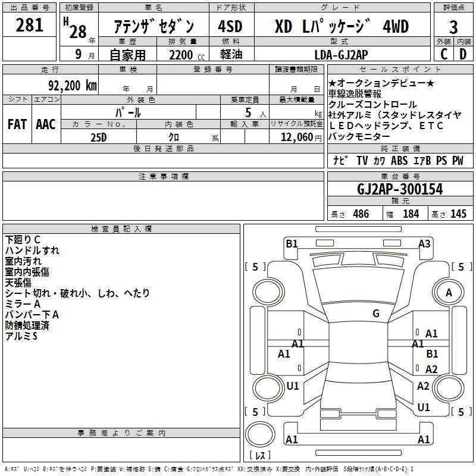This screenshot has width=476, height=476.
Task: Click the inspector note 'ハンドルすれ'
Action: pyautogui.click(x=32, y=250)
